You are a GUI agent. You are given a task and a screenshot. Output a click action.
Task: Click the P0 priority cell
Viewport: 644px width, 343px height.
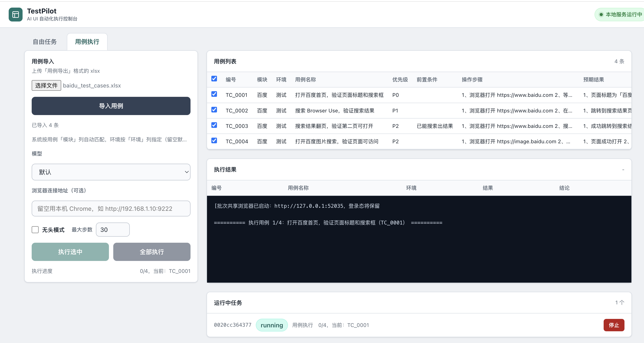tap(396, 95)
